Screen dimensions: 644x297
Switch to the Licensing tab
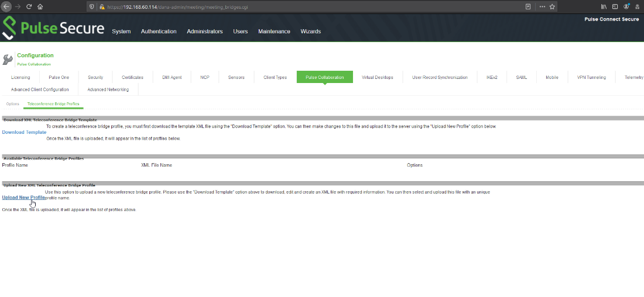20,77
